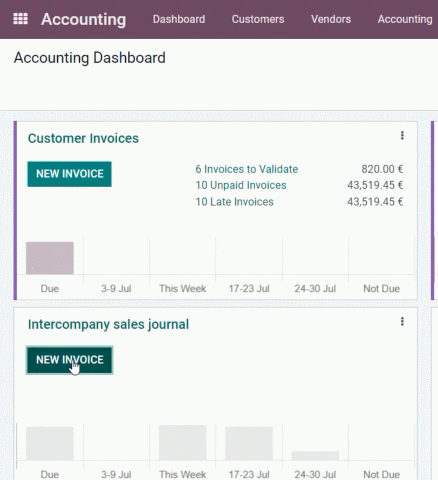The image size is (438, 480).
Task: Click This Week bar in Intercompany chart
Action: 183,443
